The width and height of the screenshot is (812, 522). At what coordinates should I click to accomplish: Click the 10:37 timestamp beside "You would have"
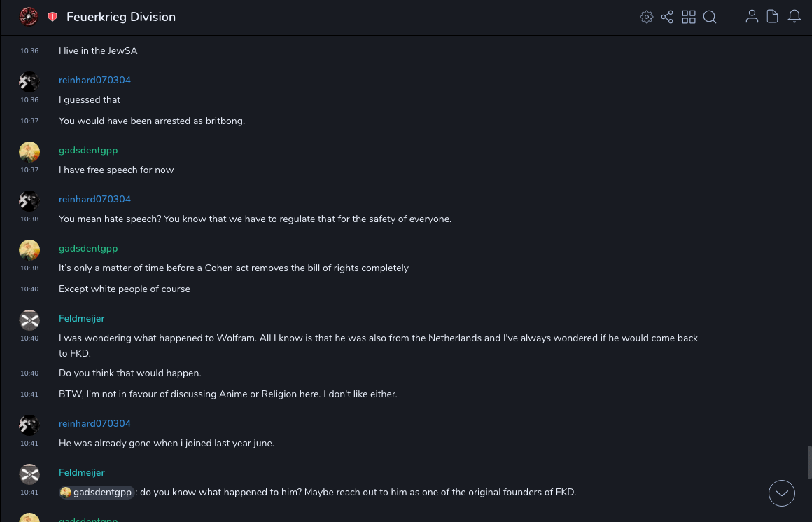coord(29,121)
